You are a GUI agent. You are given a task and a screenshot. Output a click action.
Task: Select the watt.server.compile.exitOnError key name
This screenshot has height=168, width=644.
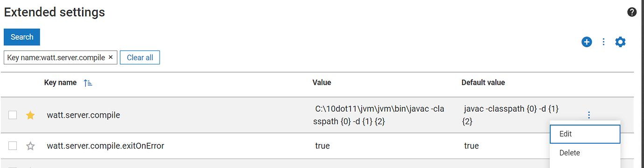pos(105,146)
